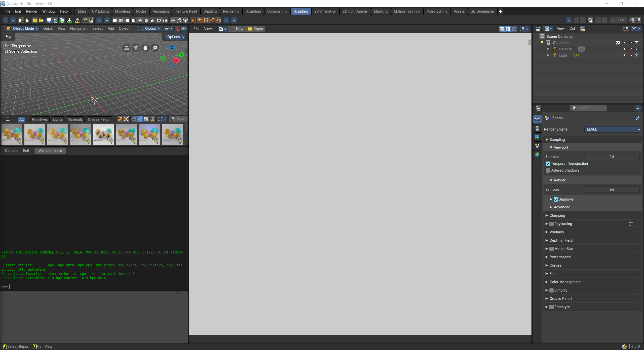Show the Camera with its eye toggle

pos(630,49)
